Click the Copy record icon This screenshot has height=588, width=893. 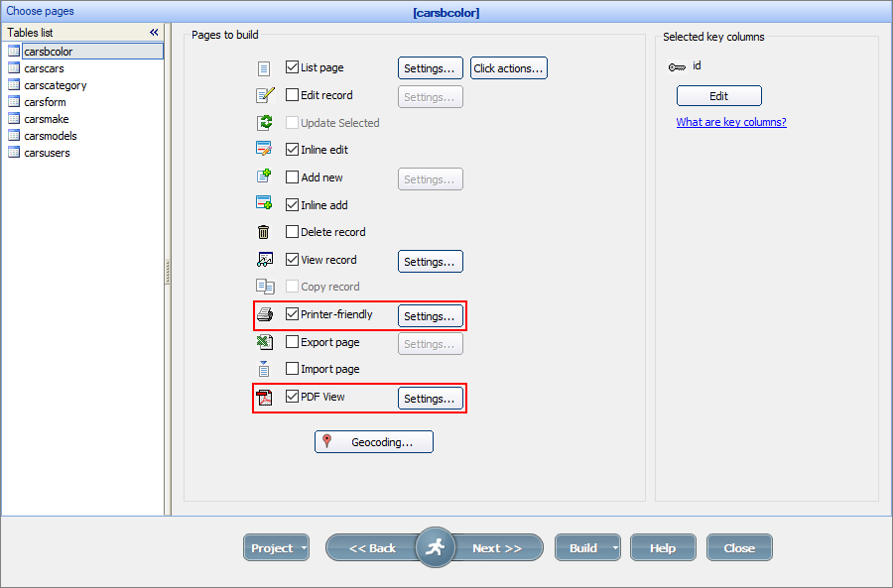263,286
